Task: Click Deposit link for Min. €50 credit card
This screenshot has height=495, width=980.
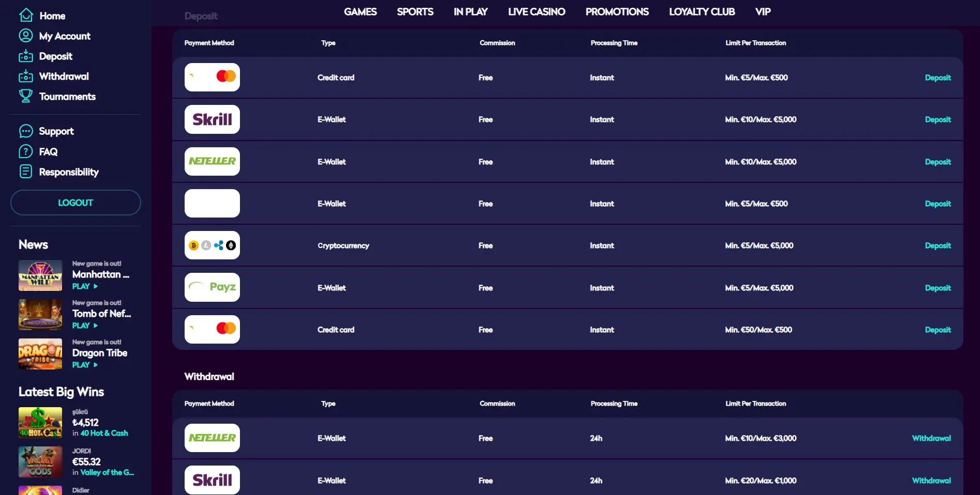Action: (x=938, y=330)
